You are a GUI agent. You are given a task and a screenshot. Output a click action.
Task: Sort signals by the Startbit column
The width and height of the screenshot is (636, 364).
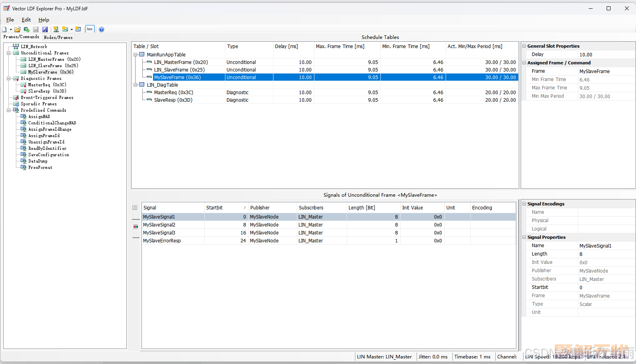click(x=226, y=208)
